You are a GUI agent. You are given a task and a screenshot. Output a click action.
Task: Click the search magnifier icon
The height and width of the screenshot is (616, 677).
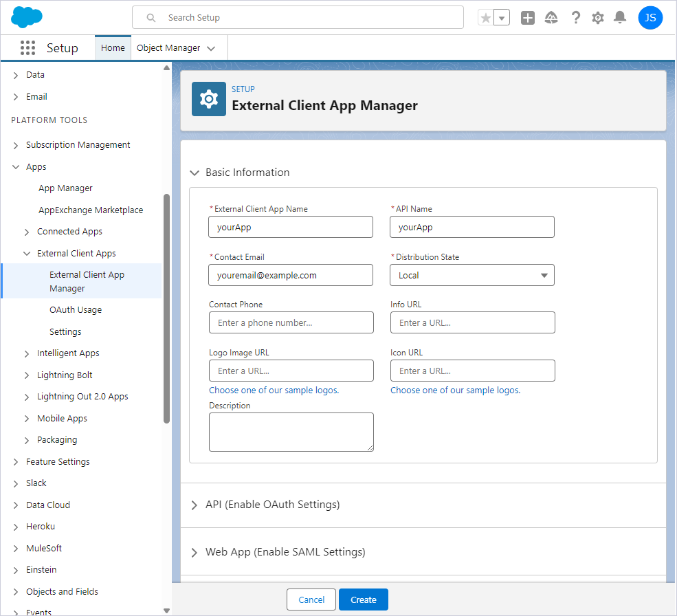(x=151, y=18)
